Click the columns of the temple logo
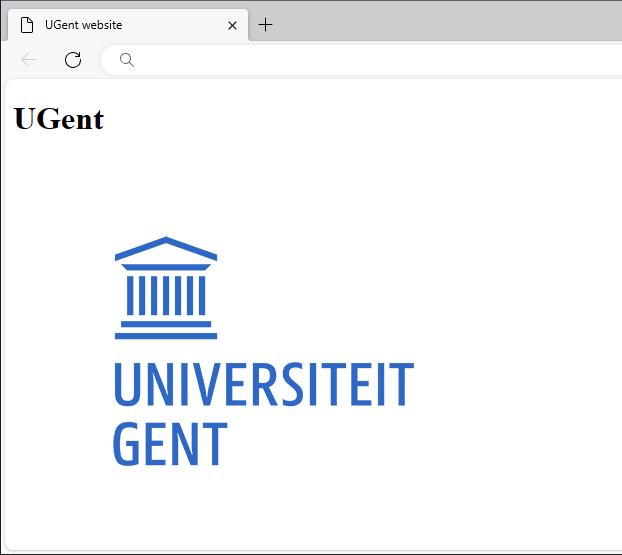622x555 pixels. 166,294
